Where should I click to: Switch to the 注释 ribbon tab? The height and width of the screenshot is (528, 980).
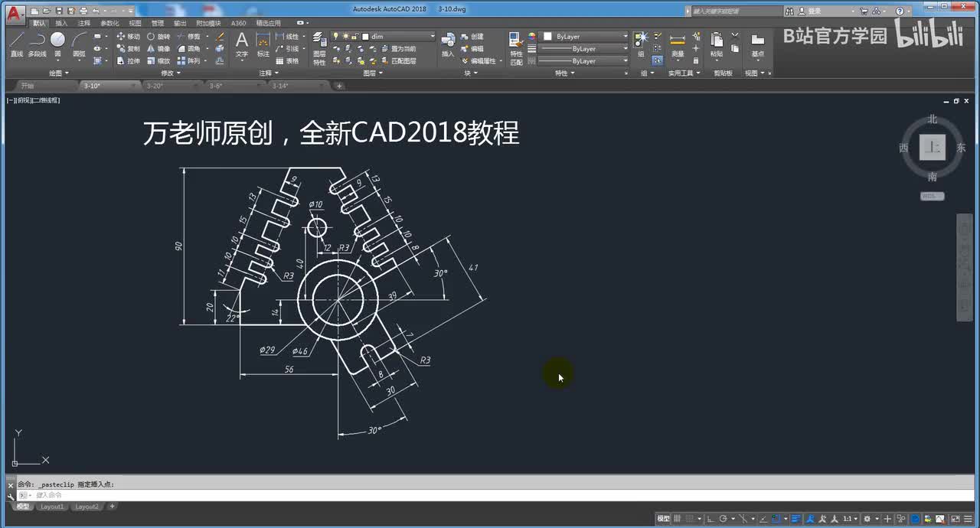[x=84, y=23]
